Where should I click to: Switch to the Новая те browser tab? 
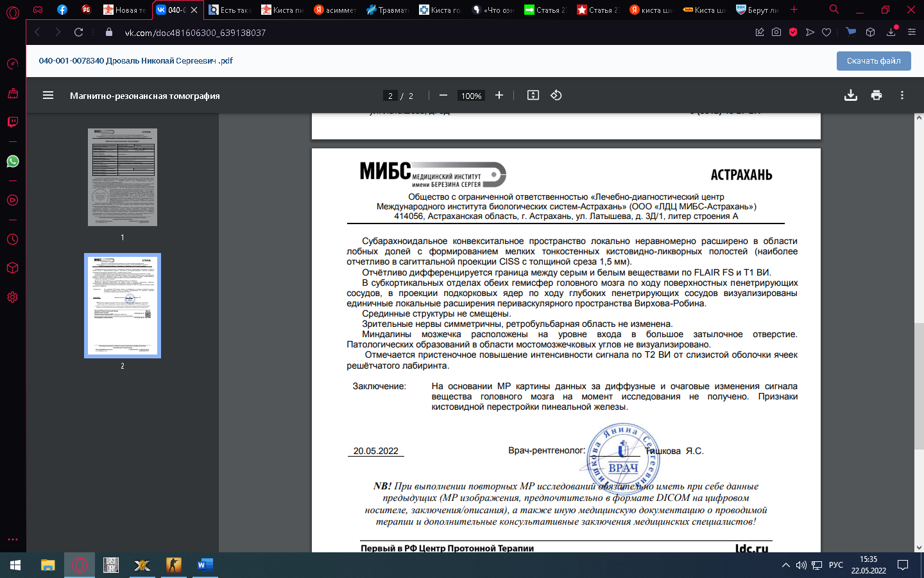pos(125,10)
